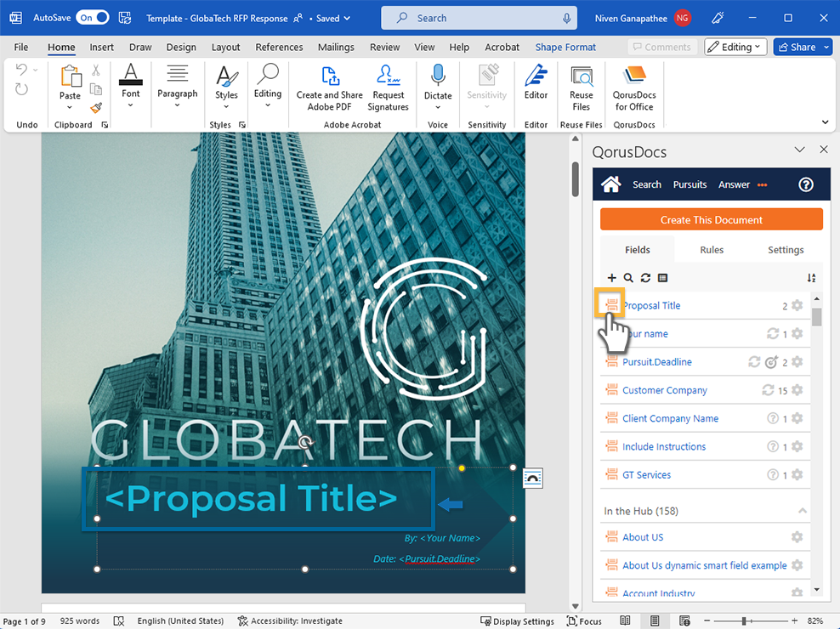
Task: Click the Customer Company field link
Action: click(x=664, y=390)
